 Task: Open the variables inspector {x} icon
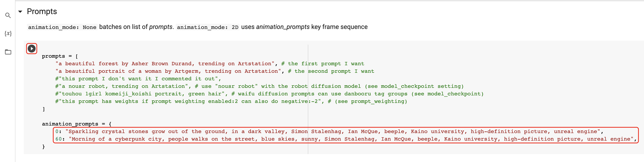coord(8,34)
